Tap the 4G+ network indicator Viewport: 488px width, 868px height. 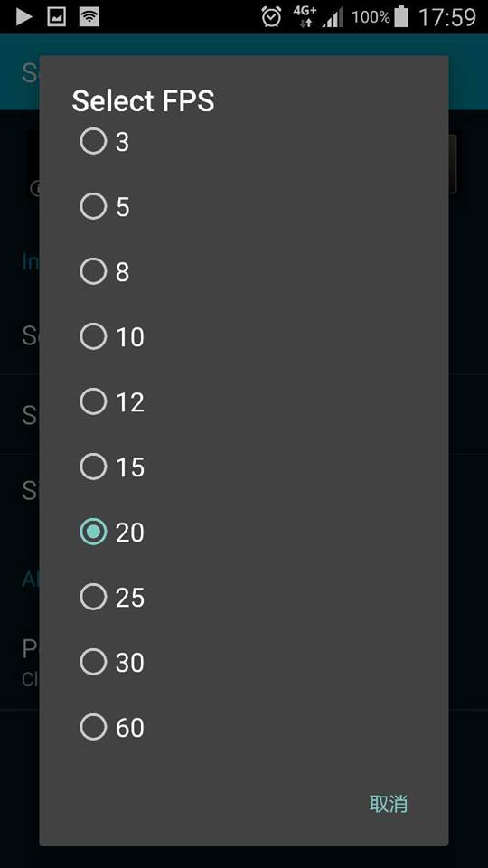(305, 16)
